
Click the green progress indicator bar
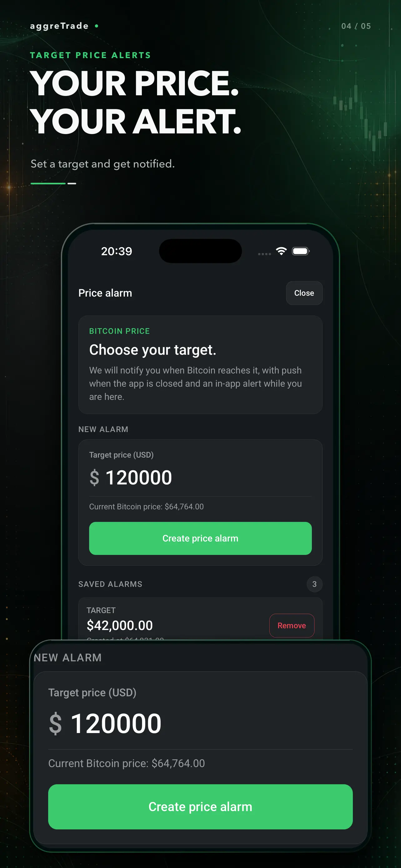click(x=48, y=183)
